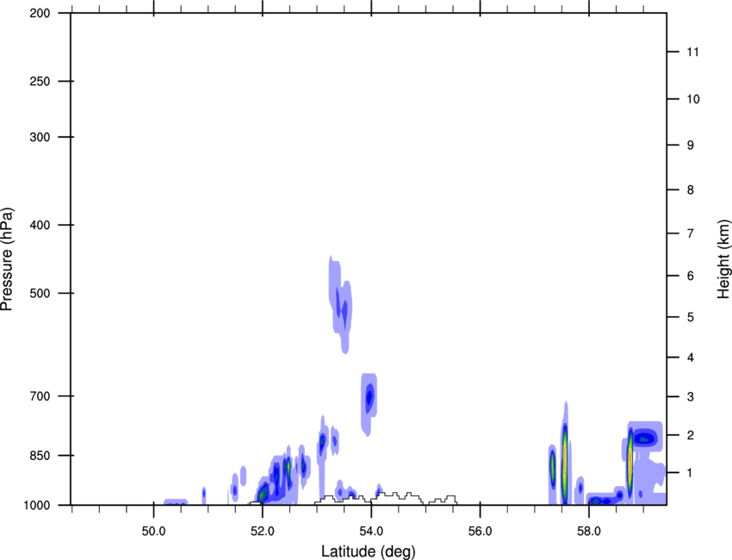Select the 700 pressure tick label
This screenshot has width=732, height=560.
pyautogui.click(x=40, y=396)
